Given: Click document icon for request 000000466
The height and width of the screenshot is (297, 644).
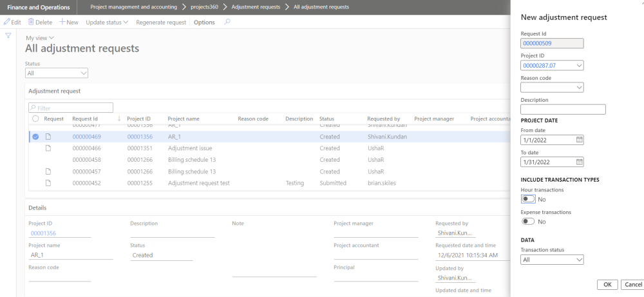Looking at the screenshot, I should coord(48,148).
